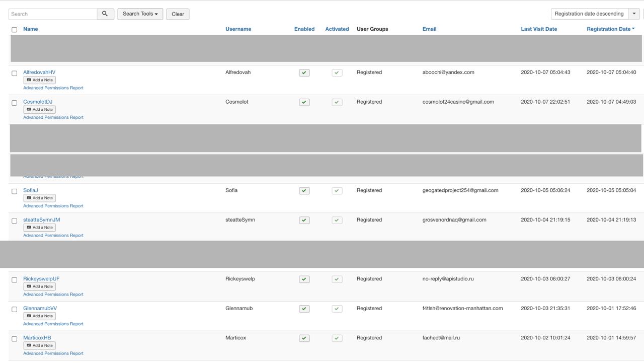
Task: Select the checkbox for SofiaJ row
Action: coord(14,191)
